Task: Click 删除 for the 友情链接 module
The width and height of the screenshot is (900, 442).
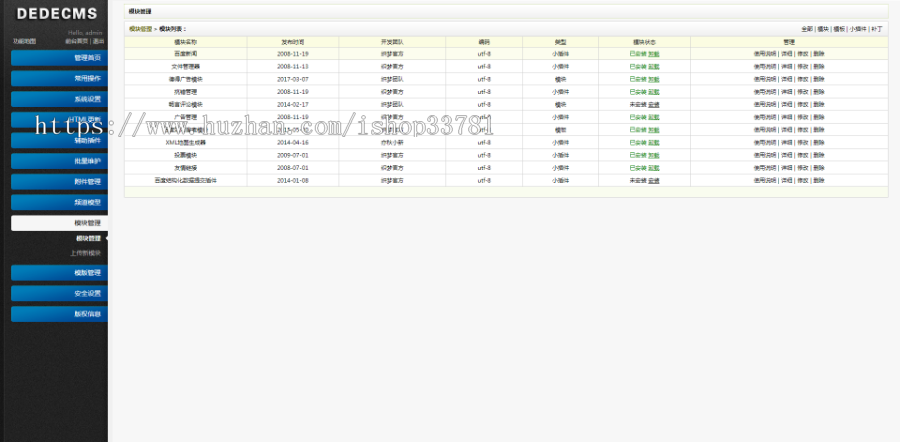Action: pos(819,168)
